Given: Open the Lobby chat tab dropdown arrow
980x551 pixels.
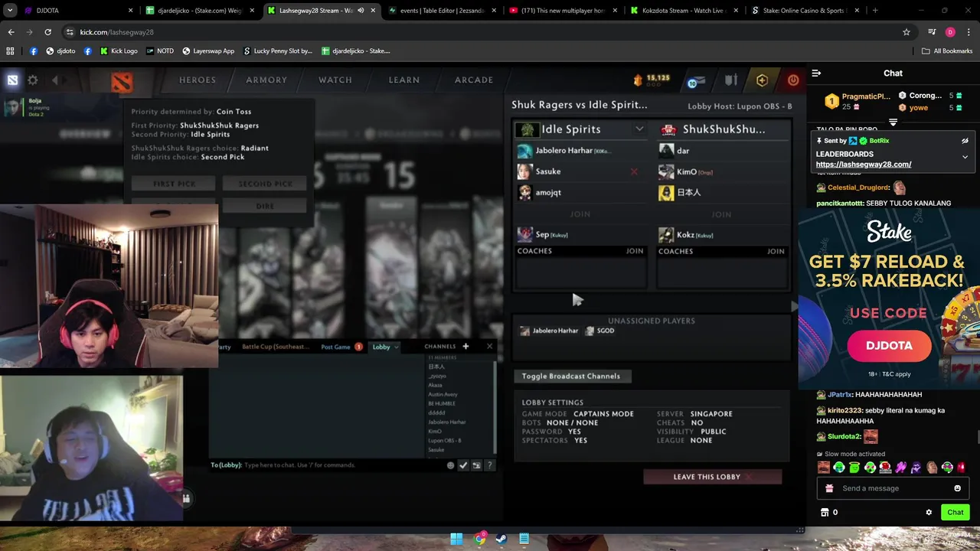Looking at the screenshot, I should (x=396, y=347).
